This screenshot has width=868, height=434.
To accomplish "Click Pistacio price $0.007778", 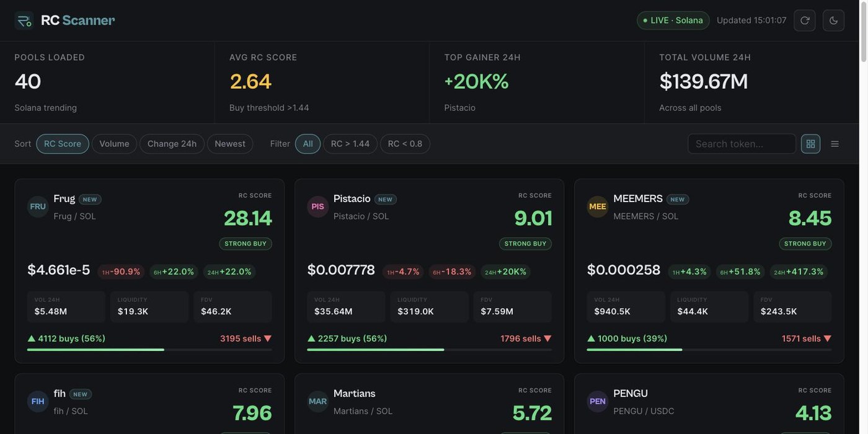I will click(x=341, y=270).
